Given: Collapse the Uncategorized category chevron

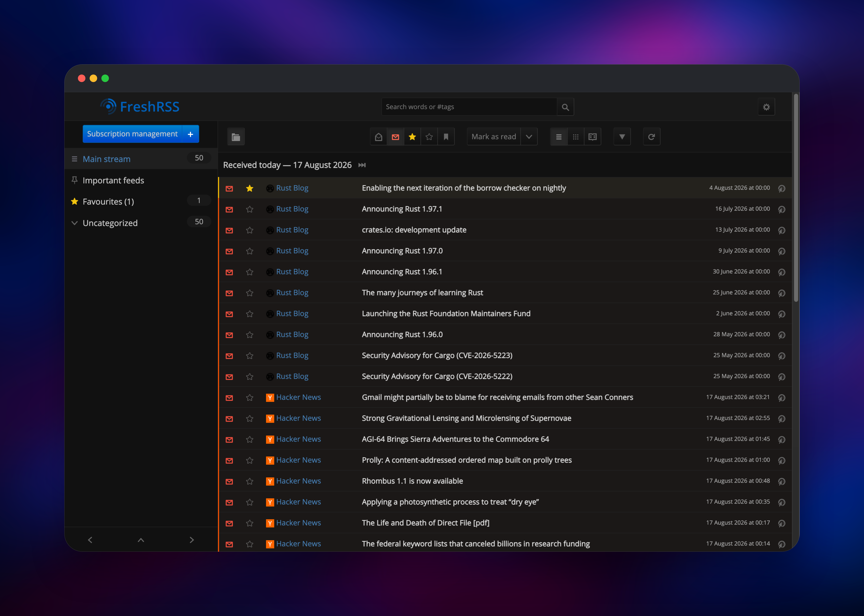Looking at the screenshot, I should 74,223.
